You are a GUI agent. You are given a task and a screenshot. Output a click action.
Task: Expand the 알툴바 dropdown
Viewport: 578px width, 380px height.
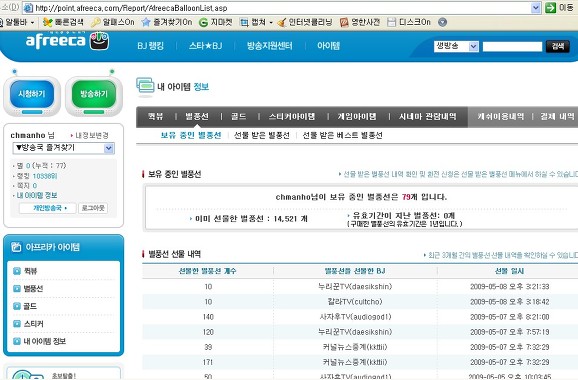click(x=32, y=22)
